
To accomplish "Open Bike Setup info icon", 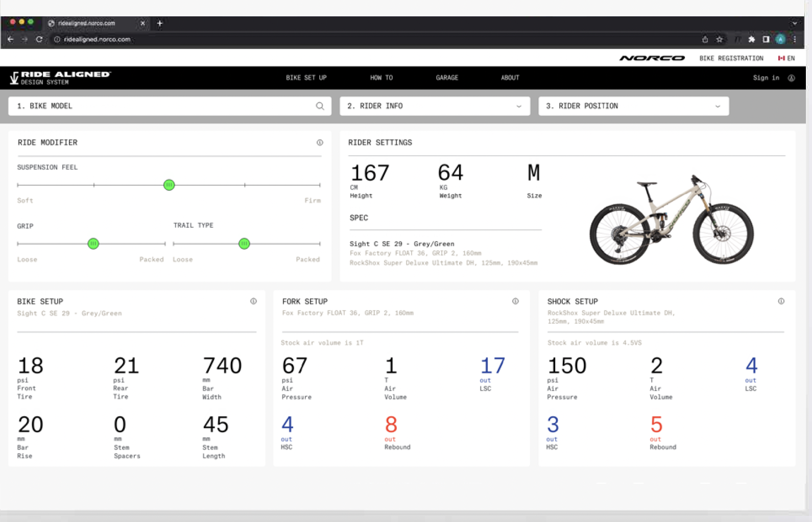I will click(x=253, y=301).
